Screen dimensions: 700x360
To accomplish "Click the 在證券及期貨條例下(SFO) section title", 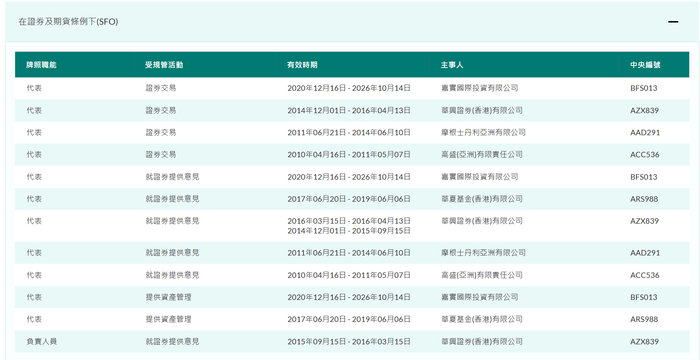I will coord(68,22).
